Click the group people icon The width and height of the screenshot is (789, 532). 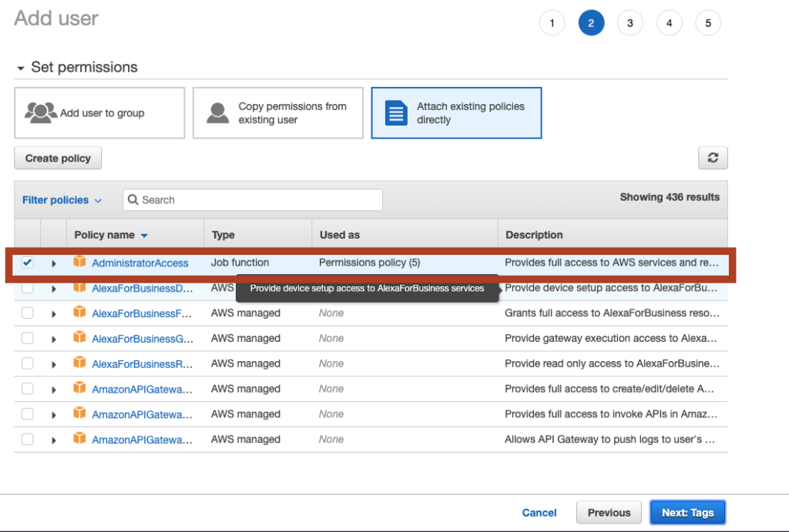coord(40,112)
